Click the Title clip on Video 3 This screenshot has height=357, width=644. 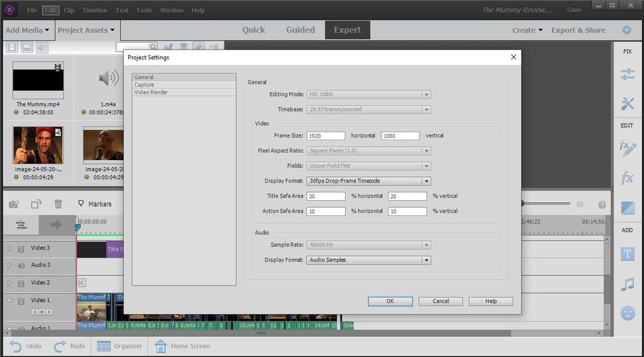(115, 249)
